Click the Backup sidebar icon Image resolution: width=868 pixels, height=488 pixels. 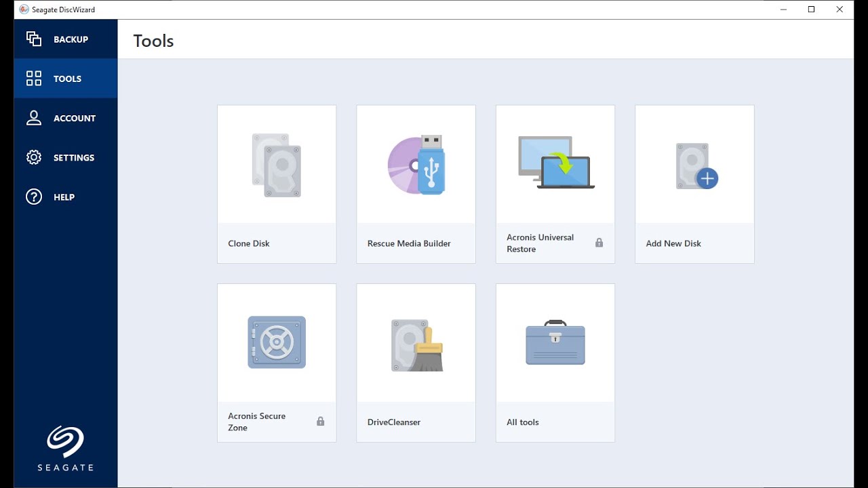coord(34,39)
